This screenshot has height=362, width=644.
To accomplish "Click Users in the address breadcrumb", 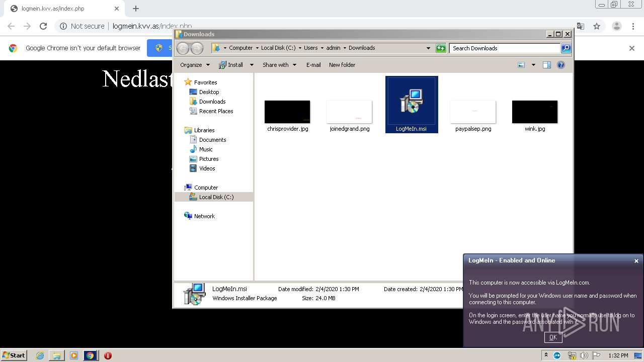I will [x=310, y=48].
